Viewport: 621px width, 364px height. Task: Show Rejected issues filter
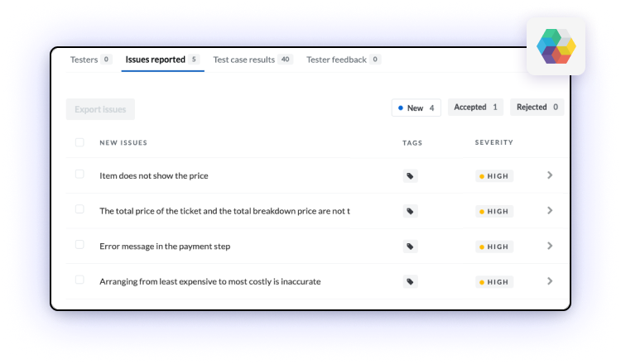tap(537, 108)
